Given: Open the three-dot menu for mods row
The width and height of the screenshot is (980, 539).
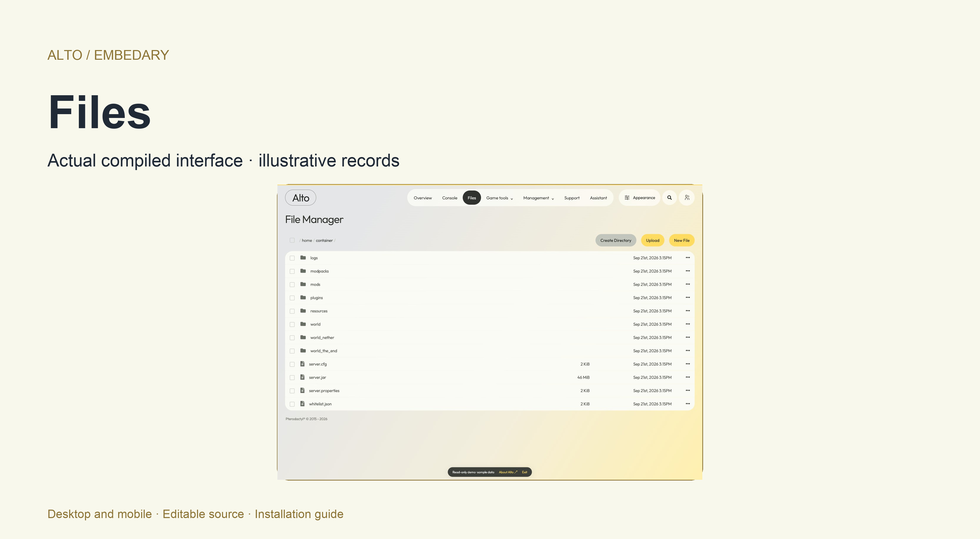Looking at the screenshot, I should [x=688, y=284].
